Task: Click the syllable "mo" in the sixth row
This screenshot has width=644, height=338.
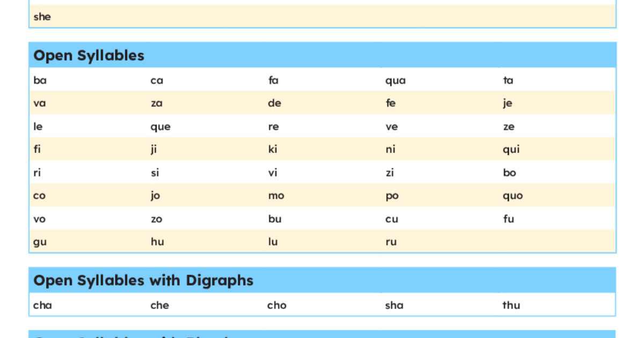Action: coord(276,195)
